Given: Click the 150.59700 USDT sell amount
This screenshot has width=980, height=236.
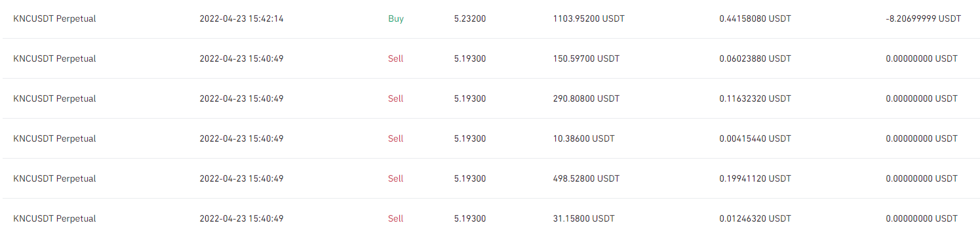Looking at the screenshot, I should coord(586,58).
